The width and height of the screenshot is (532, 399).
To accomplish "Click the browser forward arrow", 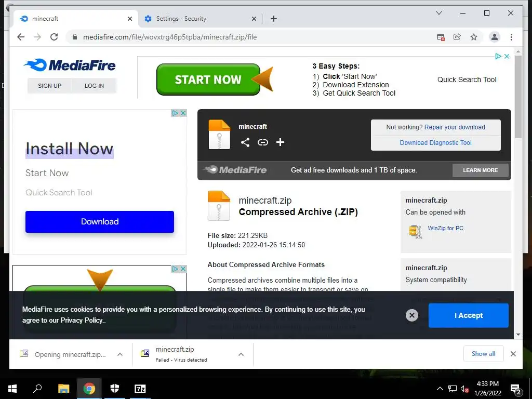I will (37, 37).
